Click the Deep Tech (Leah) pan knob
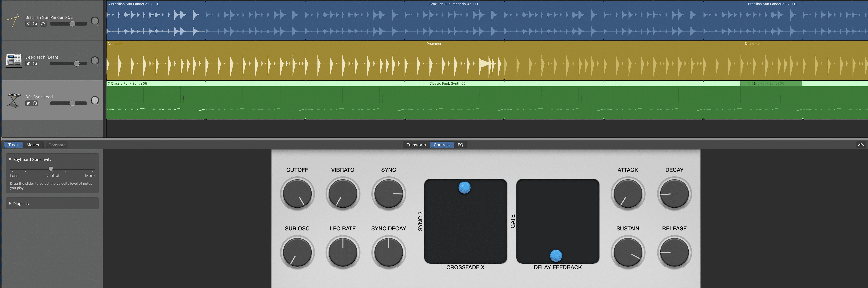 95,60
